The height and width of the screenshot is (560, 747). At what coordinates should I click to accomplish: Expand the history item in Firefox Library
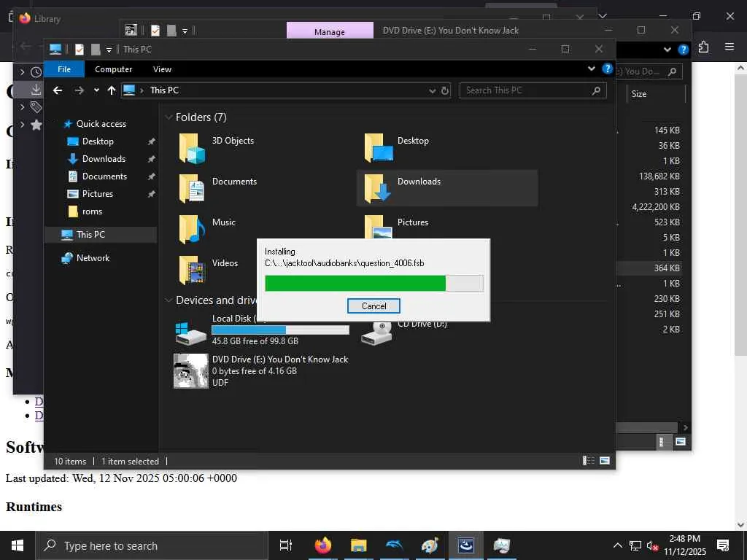click(x=22, y=72)
